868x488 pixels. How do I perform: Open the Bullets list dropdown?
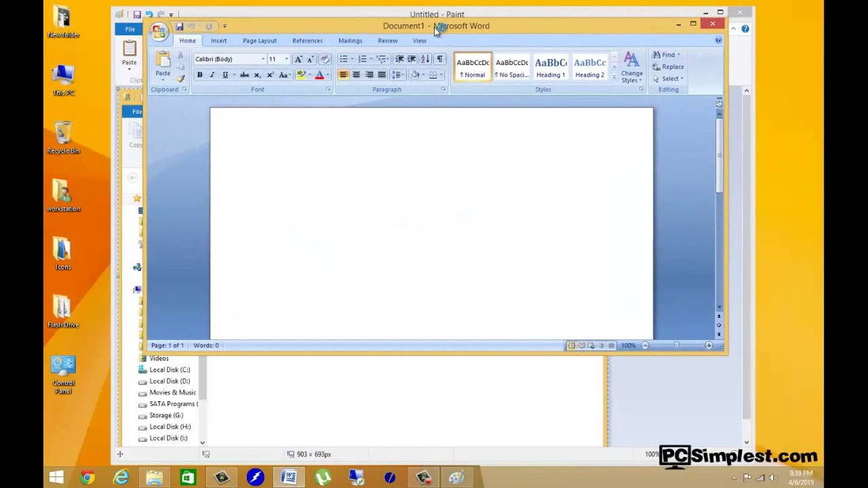(352, 59)
